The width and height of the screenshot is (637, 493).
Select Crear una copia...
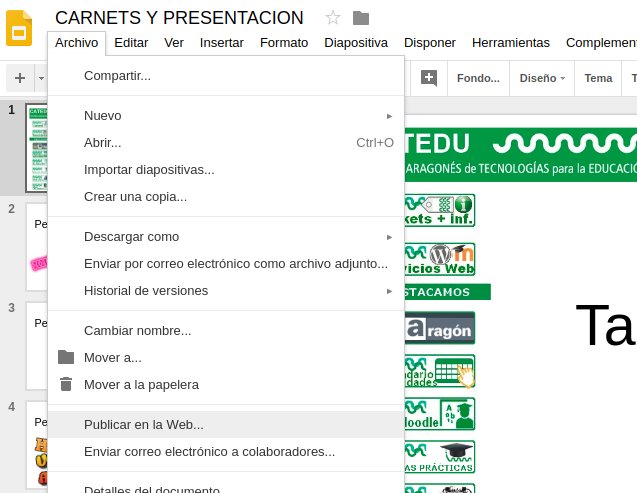(x=226, y=197)
